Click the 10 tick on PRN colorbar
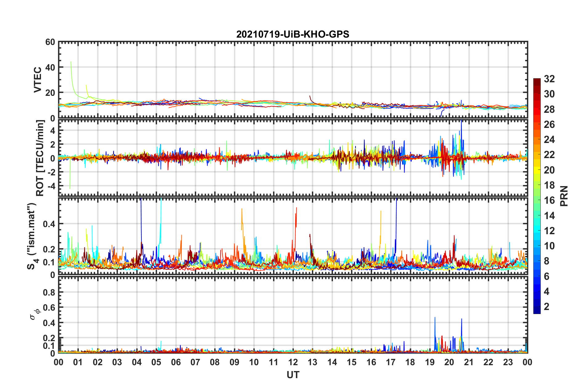The width and height of the screenshot is (586, 392). pos(549,246)
